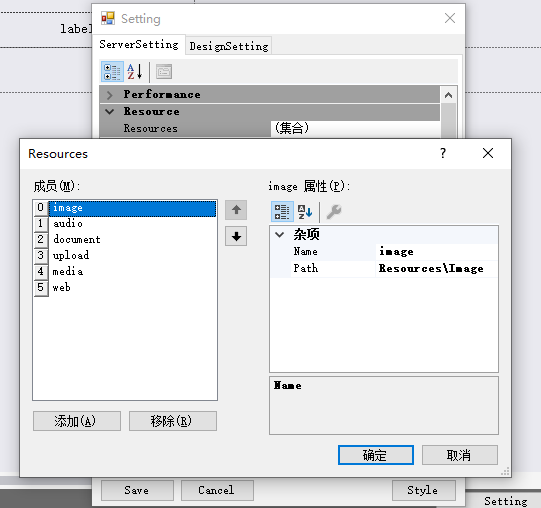Click the 添加(A) add button
The width and height of the screenshot is (541, 508).
tap(77, 421)
